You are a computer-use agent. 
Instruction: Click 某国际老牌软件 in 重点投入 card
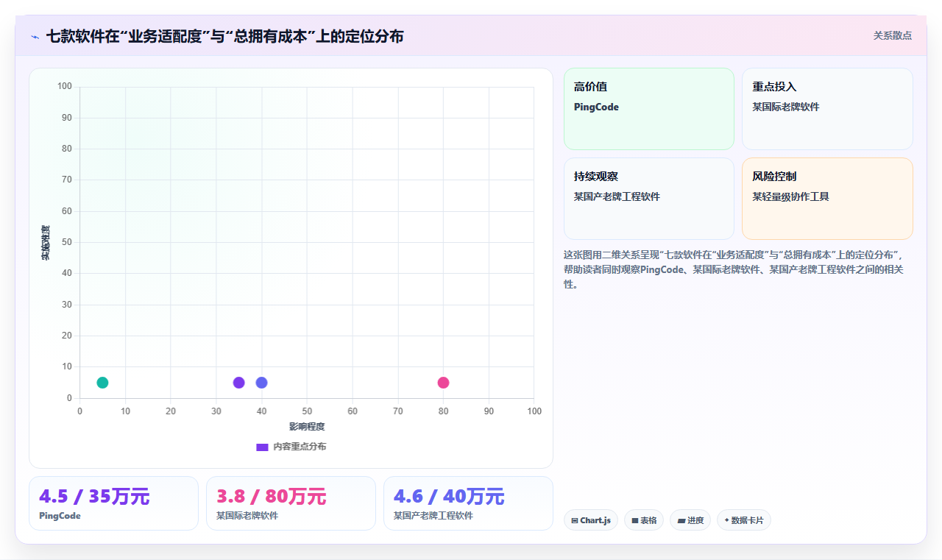[786, 107]
